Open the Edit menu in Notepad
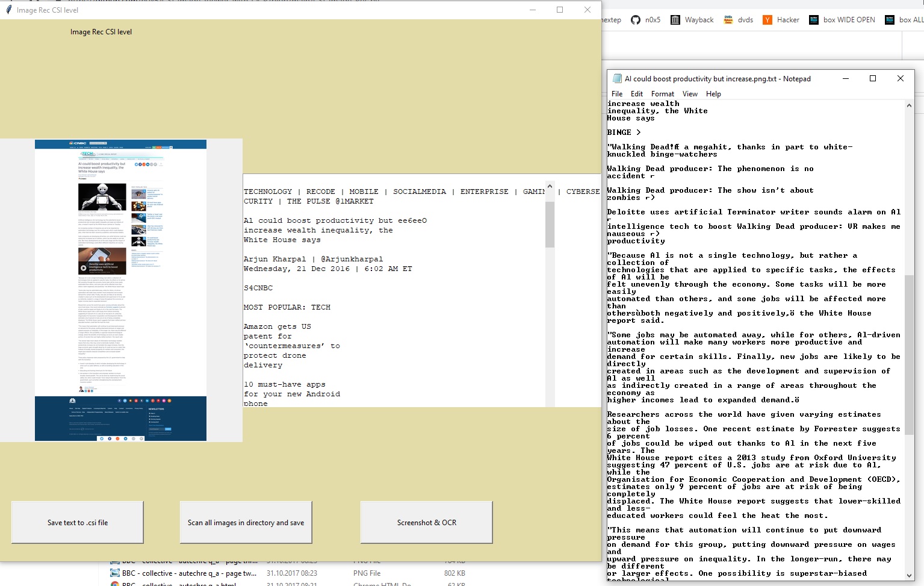 pyautogui.click(x=637, y=94)
